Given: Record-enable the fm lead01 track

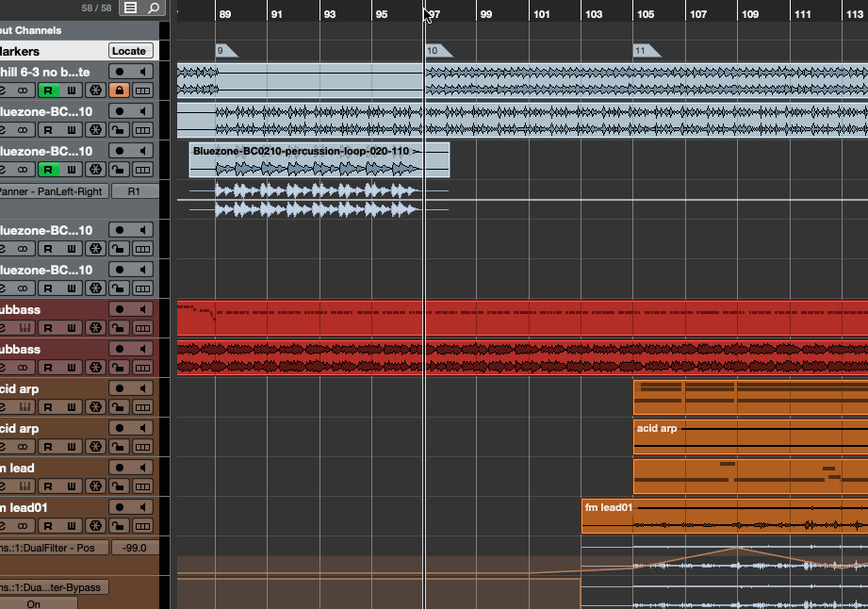Looking at the screenshot, I should point(121,507).
